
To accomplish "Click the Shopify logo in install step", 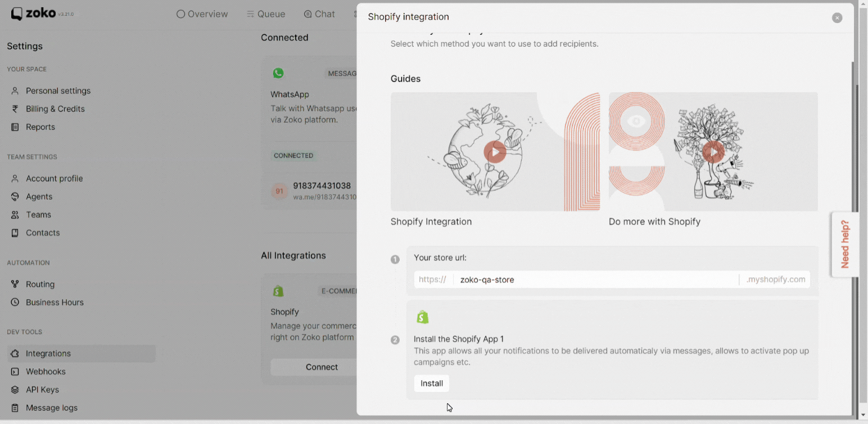I will tap(423, 317).
